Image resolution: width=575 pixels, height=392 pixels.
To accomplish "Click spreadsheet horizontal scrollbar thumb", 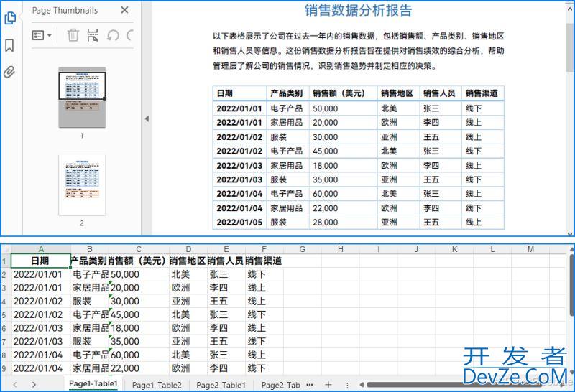I will [x=455, y=385].
